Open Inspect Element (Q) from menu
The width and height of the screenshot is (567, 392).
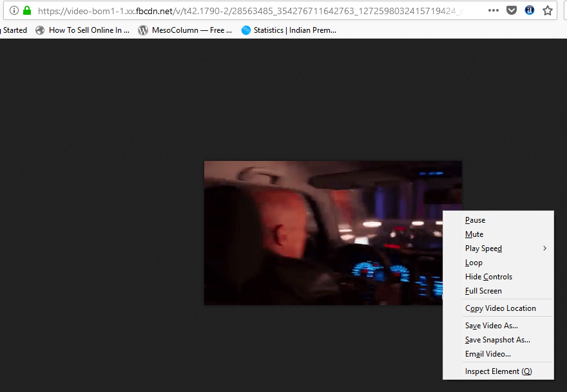pos(498,371)
